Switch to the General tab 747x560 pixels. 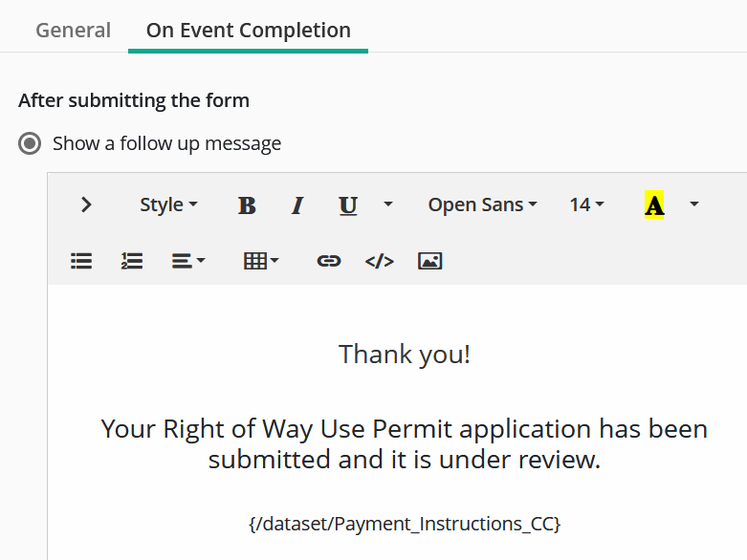(x=74, y=31)
